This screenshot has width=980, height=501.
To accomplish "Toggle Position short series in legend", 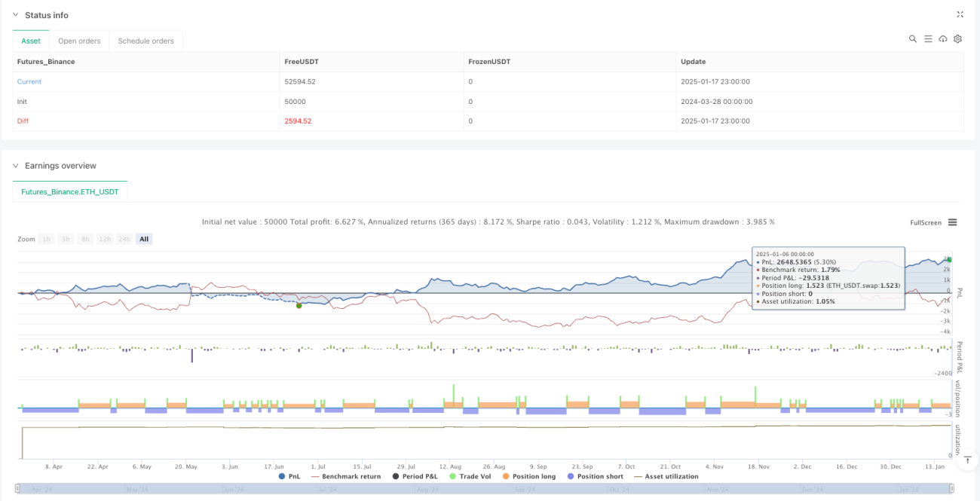I will tap(594, 476).
